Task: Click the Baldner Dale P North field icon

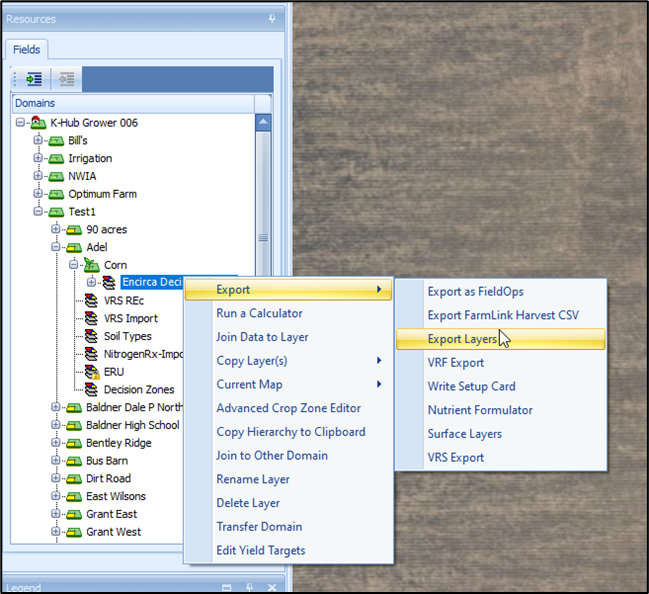Action: click(74, 408)
